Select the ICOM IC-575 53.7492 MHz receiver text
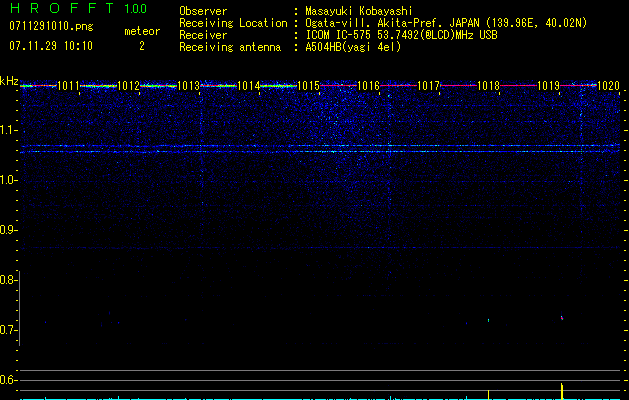This screenshot has height=400, width=629. (x=401, y=35)
